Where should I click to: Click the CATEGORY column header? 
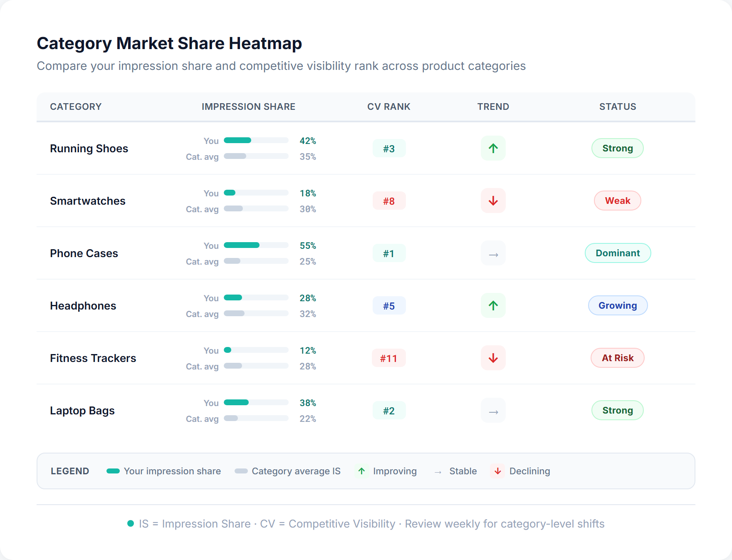coord(76,107)
